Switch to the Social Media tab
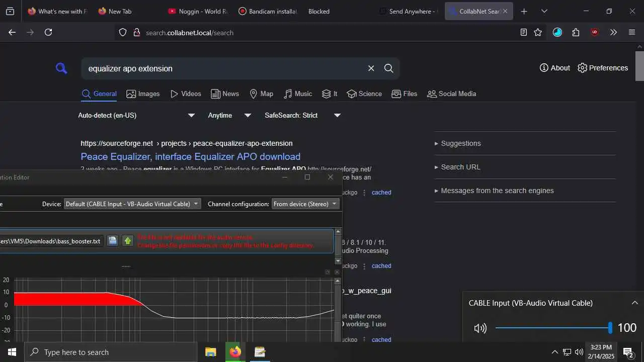The width and height of the screenshot is (644, 362). 451,94
